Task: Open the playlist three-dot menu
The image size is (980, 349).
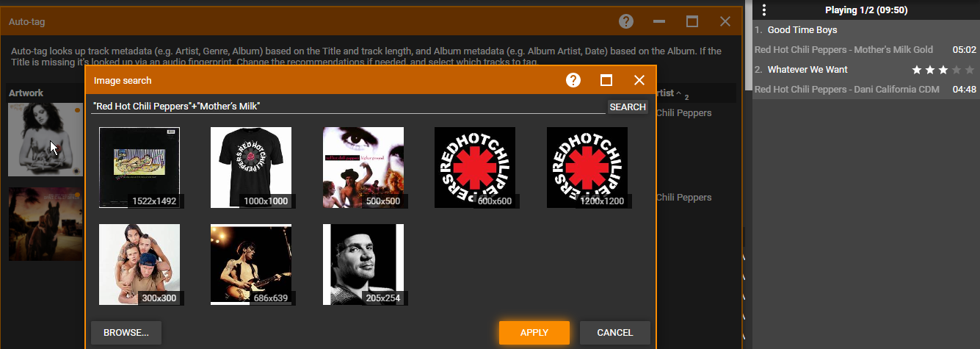Action: tap(764, 10)
